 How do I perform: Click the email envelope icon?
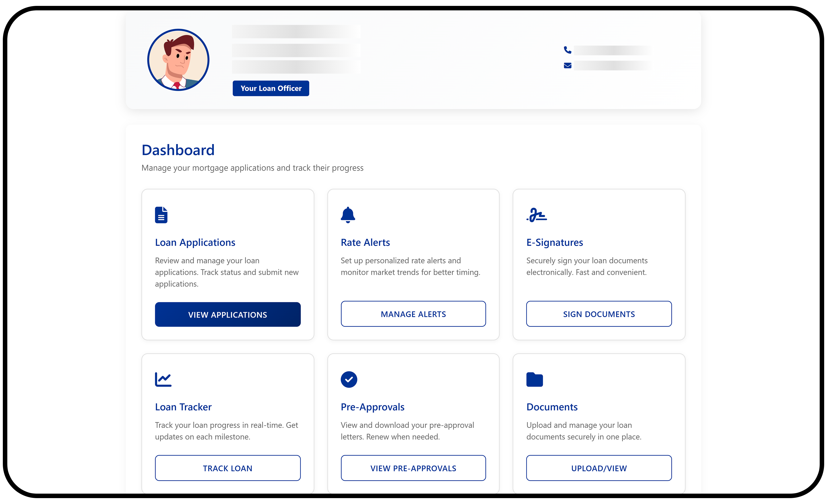pos(567,66)
